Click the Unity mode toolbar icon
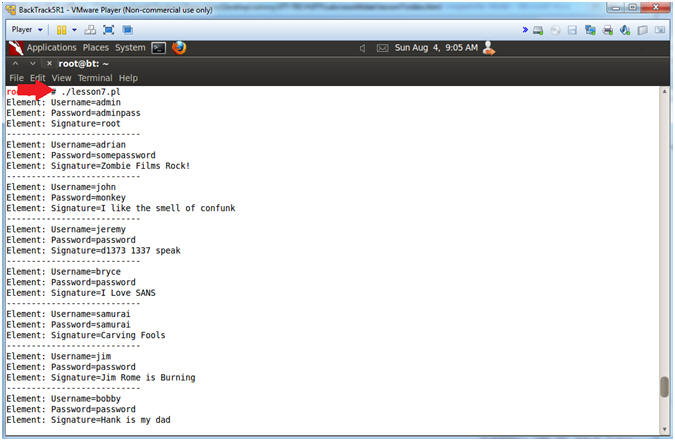This screenshot has width=675, height=441. pos(127,30)
